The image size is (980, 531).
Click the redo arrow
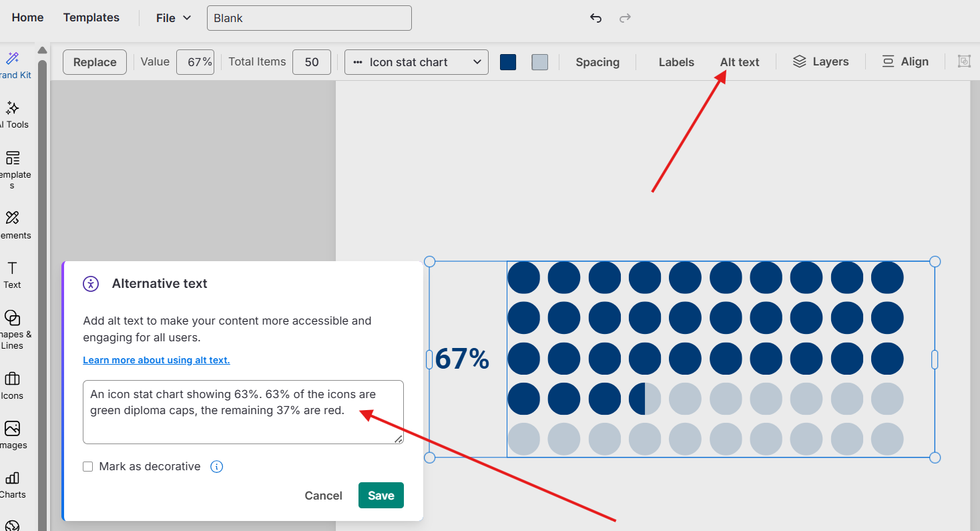(x=625, y=18)
